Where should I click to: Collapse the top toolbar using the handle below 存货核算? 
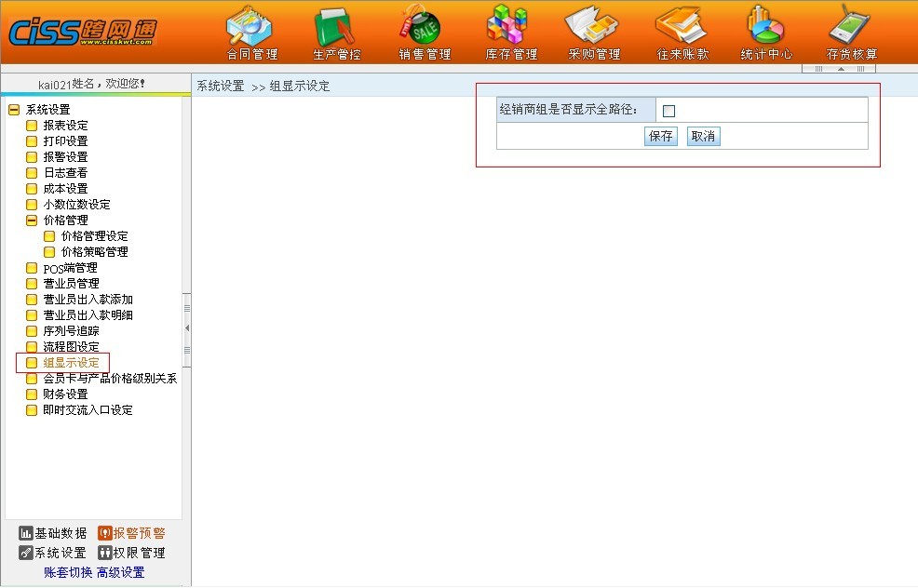[x=841, y=69]
